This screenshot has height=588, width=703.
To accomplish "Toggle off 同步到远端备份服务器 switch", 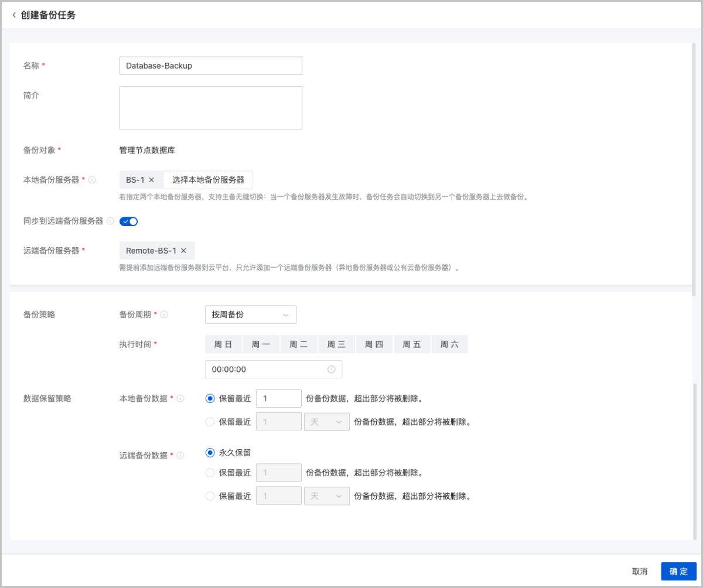I will [x=128, y=221].
